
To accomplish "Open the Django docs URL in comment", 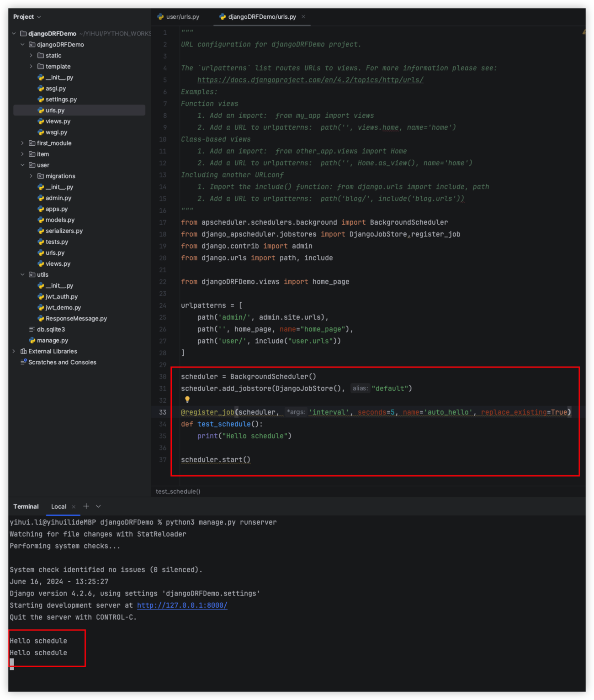I will point(310,80).
